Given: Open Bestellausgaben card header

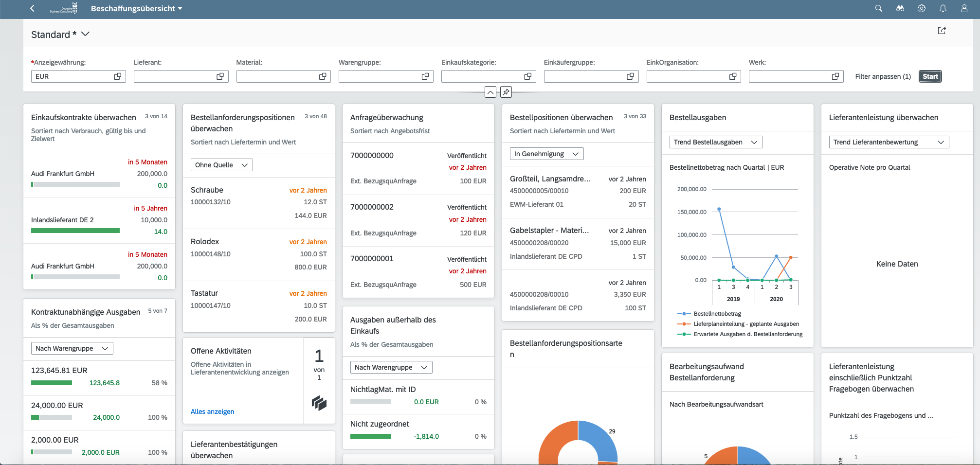Looking at the screenshot, I should coord(738,117).
